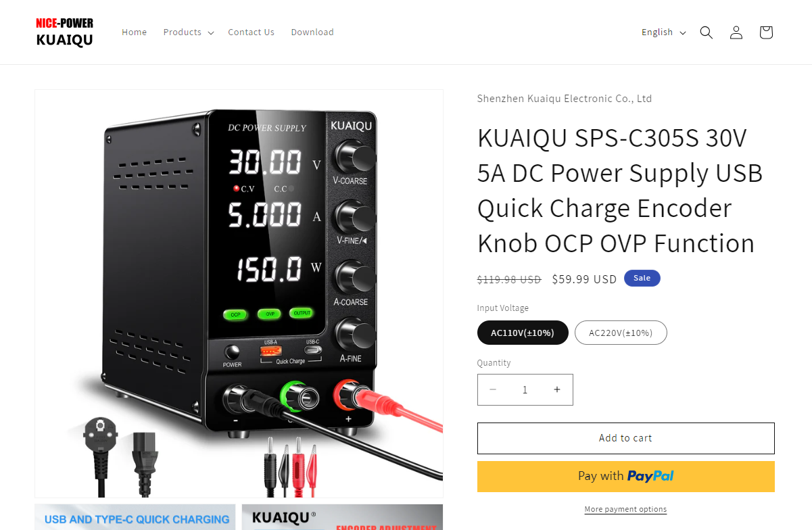View the USB and Type-C quick charging thumbnail

(135, 517)
